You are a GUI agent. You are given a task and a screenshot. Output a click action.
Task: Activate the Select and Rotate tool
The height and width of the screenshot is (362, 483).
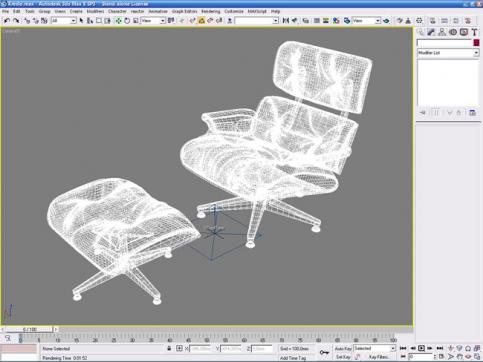click(127, 21)
